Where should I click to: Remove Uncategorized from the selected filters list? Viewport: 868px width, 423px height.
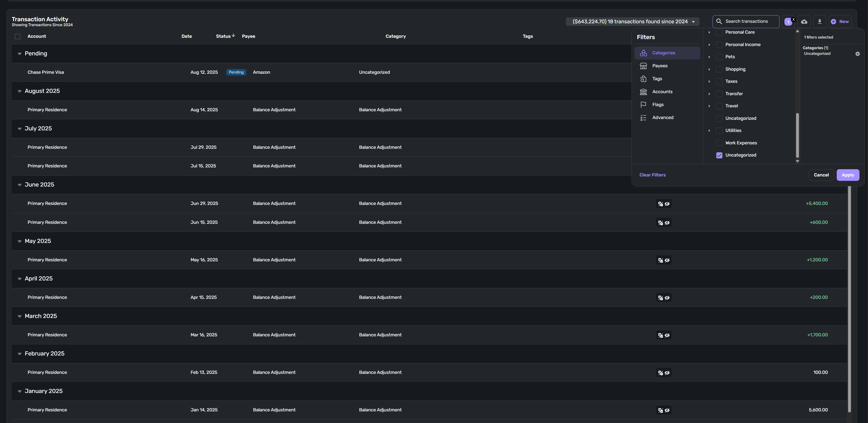[857, 54]
